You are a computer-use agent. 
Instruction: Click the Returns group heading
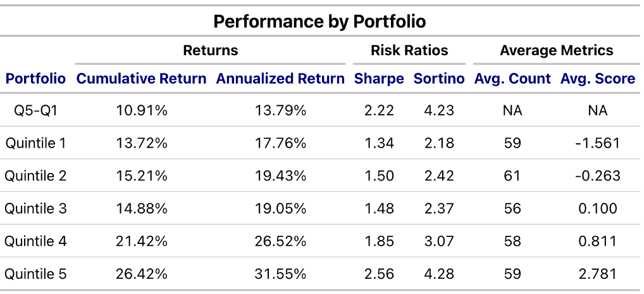point(211,51)
